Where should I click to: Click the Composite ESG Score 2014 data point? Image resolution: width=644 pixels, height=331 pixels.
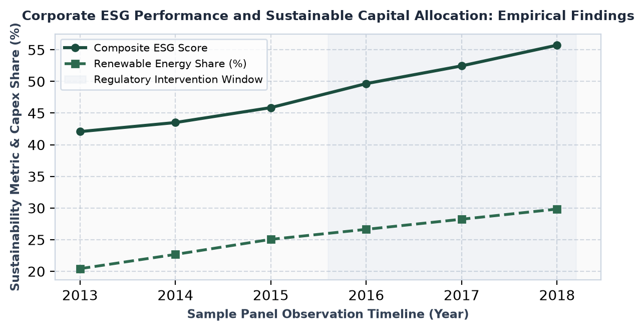175,122
